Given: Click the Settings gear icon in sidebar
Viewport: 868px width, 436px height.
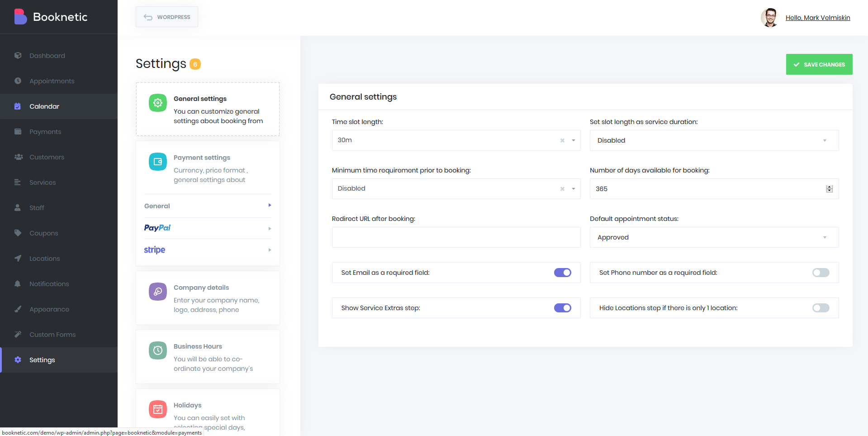Looking at the screenshot, I should click(x=18, y=360).
